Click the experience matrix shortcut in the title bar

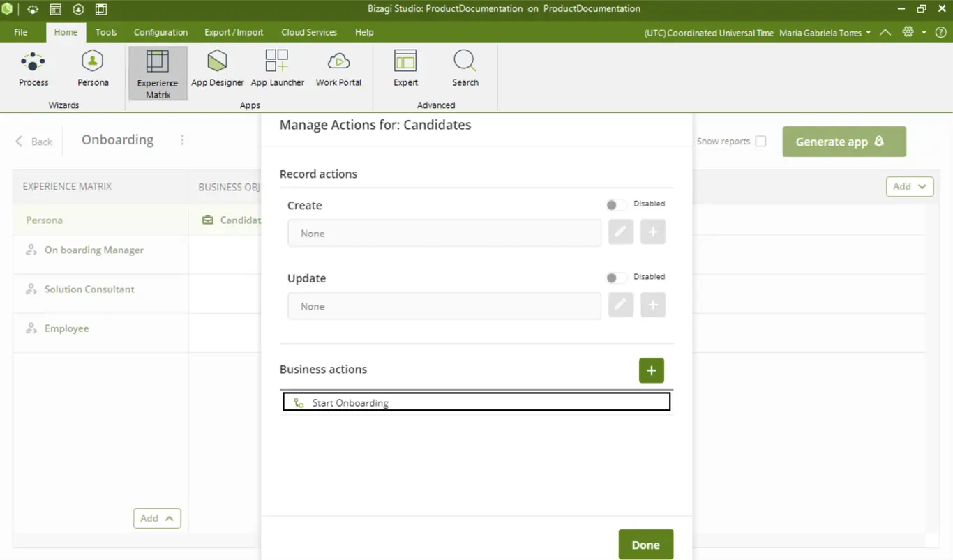click(101, 9)
